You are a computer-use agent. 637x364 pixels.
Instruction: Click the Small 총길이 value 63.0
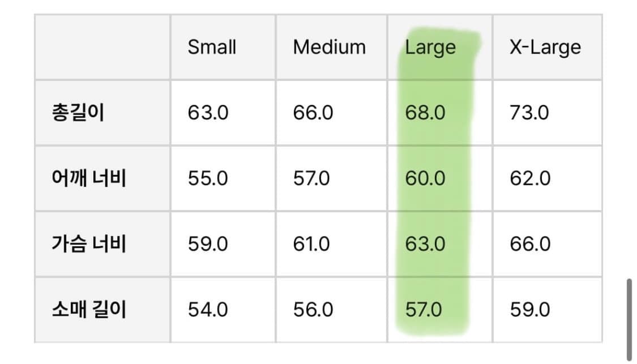(x=208, y=113)
